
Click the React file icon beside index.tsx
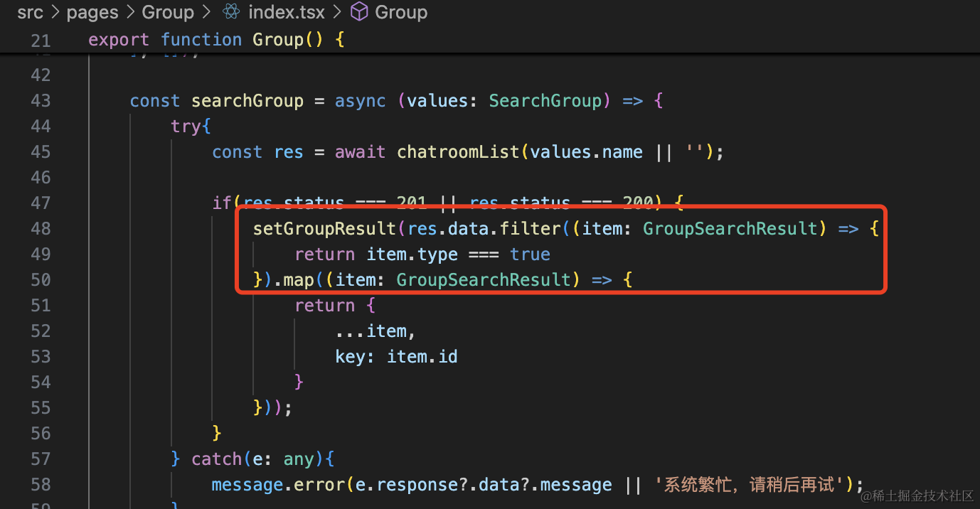pyautogui.click(x=231, y=12)
